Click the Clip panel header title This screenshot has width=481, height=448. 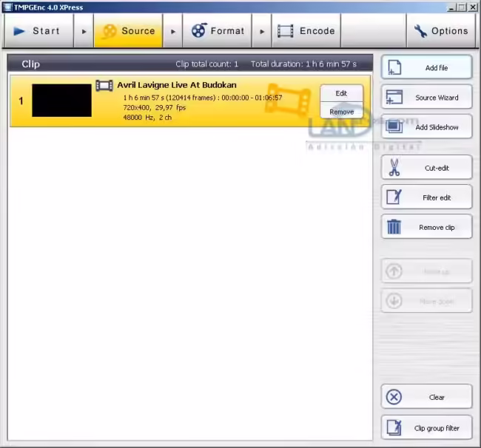(30, 64)
